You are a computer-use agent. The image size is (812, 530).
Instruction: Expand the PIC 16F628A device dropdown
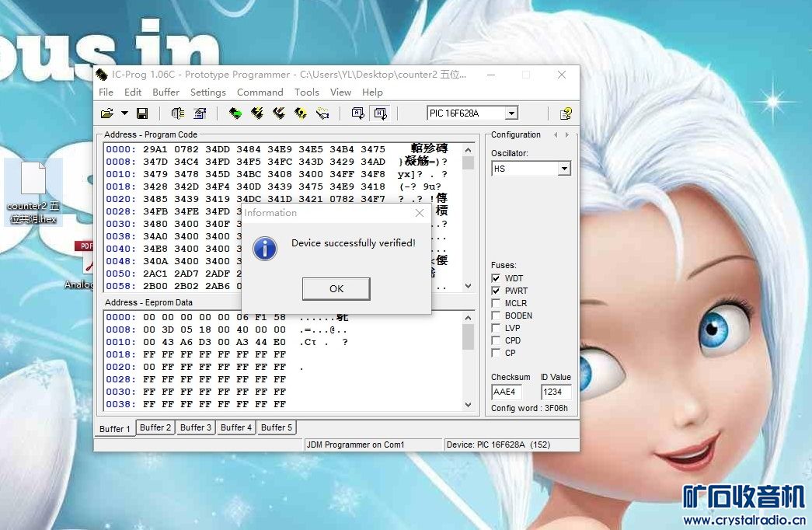tap(511, 113)
